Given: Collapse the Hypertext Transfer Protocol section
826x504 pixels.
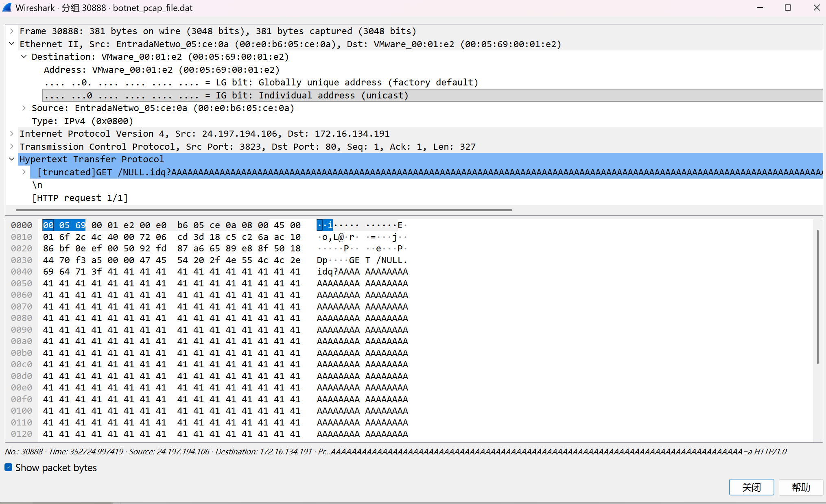Looking at the screenshot, I should (x=12, y=159).
